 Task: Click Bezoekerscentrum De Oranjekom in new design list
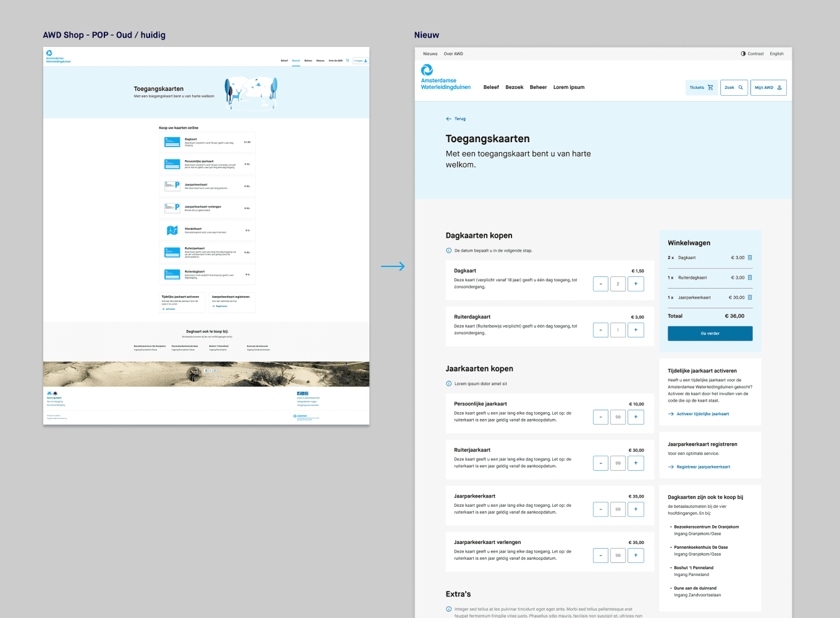[x=706, y=527]
